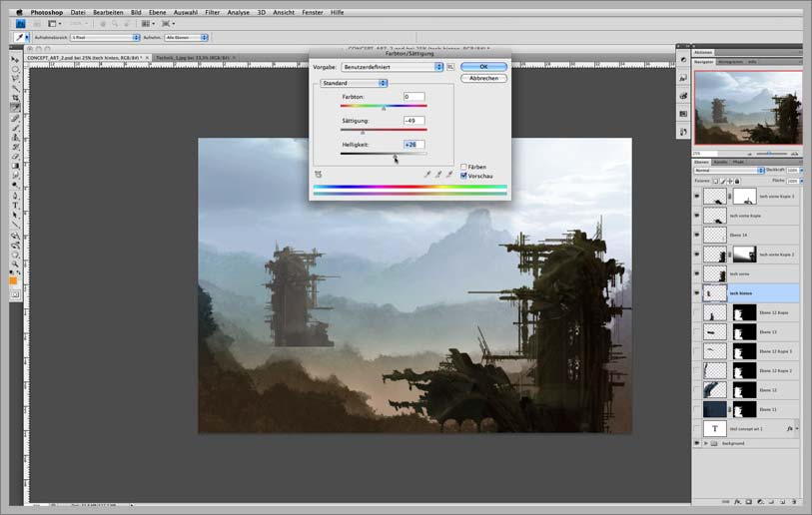Select the Zoom magnifier tool
This screenshot has height=515, width=812.
click(15, 264)
